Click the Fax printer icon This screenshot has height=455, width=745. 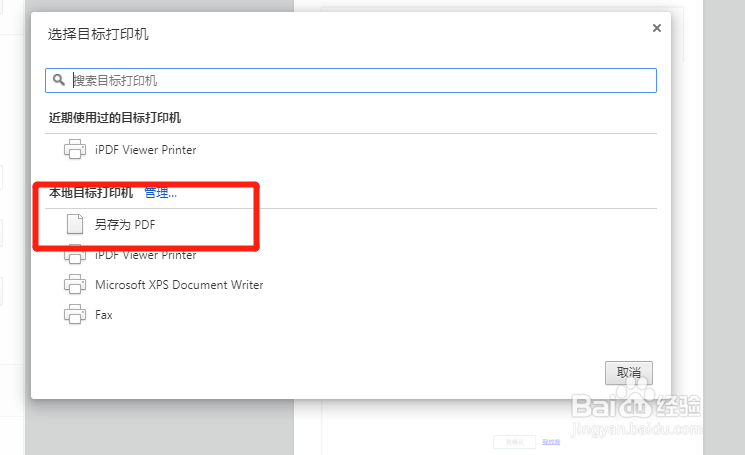point(75,314)
